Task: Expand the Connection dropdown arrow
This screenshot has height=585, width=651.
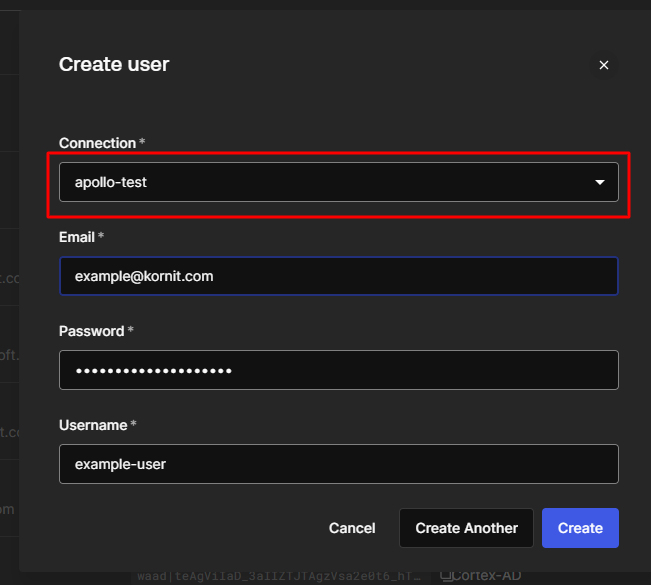Action: 600,183
